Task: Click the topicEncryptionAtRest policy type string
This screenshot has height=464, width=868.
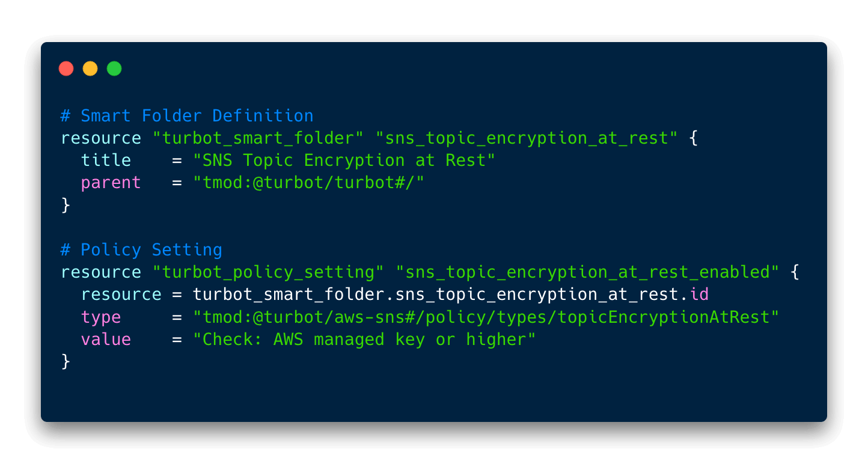Action: click(486, 317)
